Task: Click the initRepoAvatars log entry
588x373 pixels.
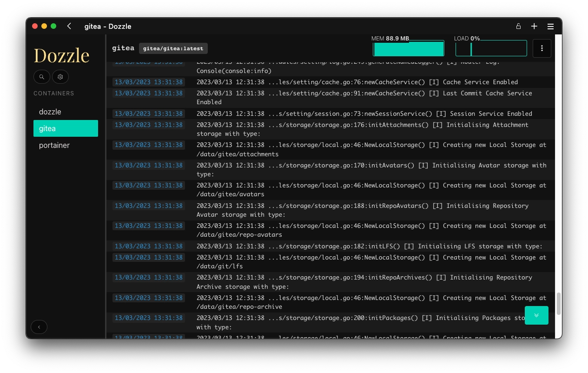Action: click(x=330, y=210)
